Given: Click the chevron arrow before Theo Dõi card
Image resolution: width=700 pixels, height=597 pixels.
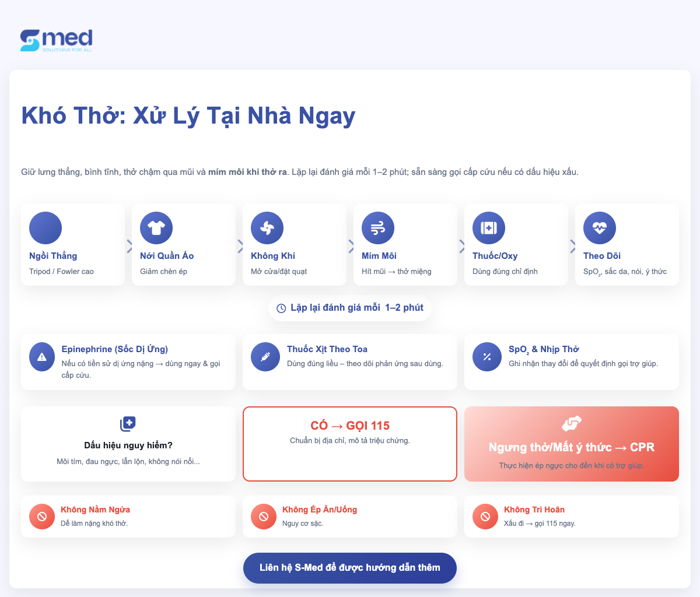Looking at the screenshot, I should 572,247.
